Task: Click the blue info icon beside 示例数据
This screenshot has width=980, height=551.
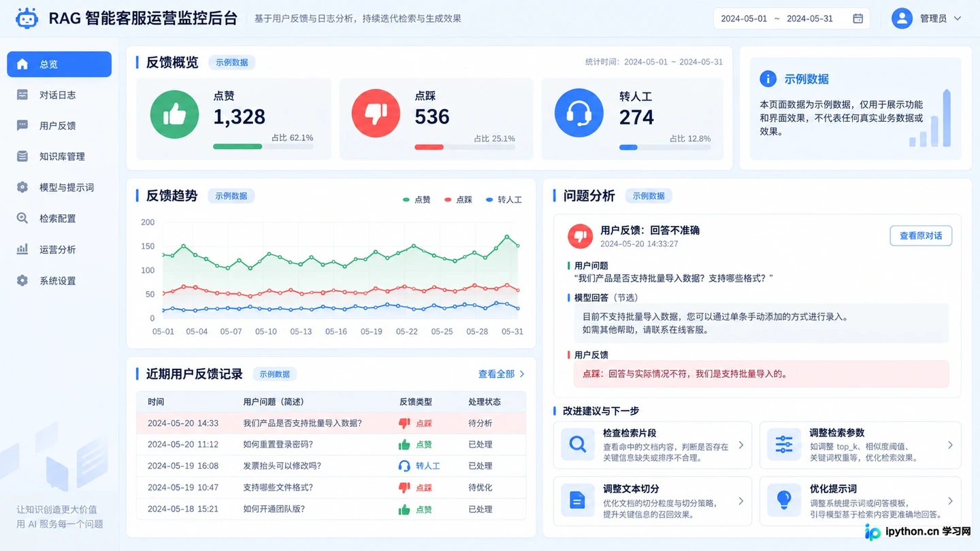Action: 768,79
